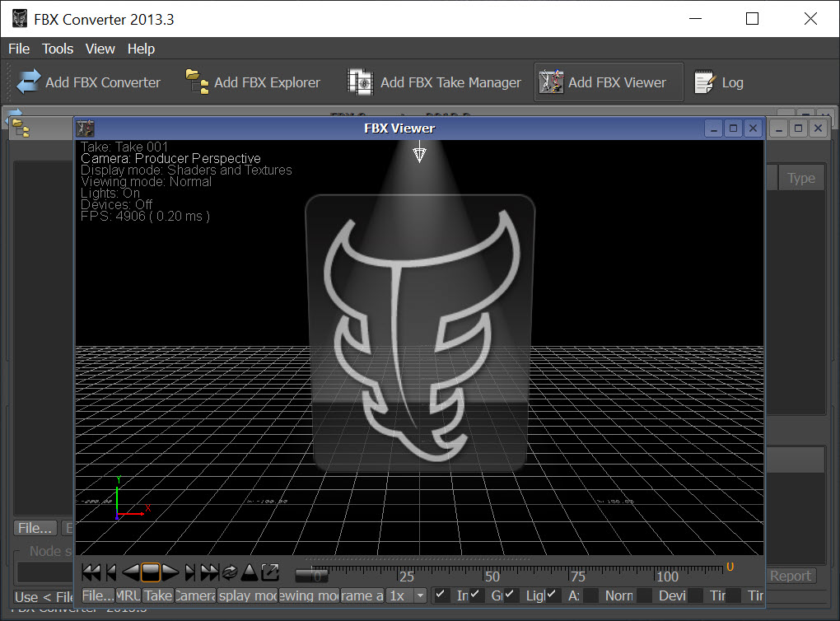840x621 pixels.
Task: Open the File menu
Action: click(19, 49)
